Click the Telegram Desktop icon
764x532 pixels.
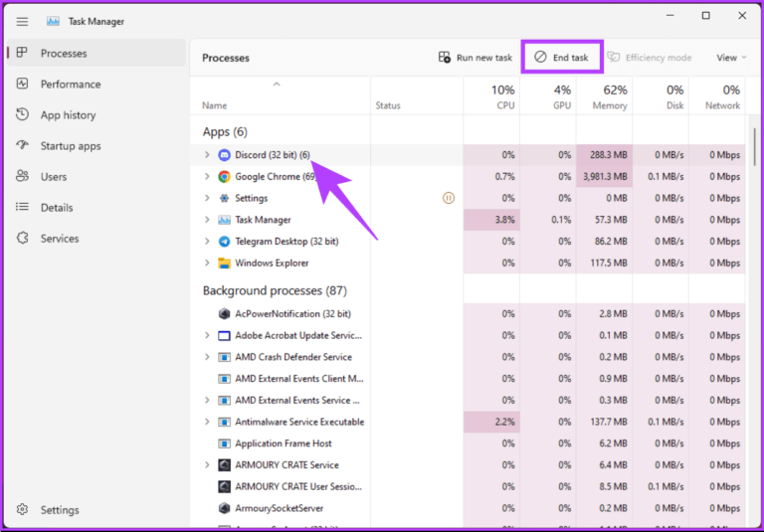[224, 242]
